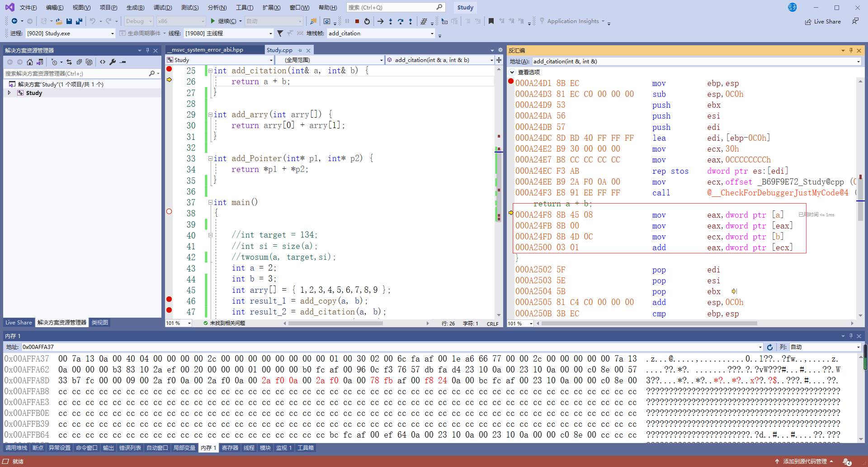Open the 调试(D) menu
This screenshot has width=868, height=467.
[x=163, y=8]
